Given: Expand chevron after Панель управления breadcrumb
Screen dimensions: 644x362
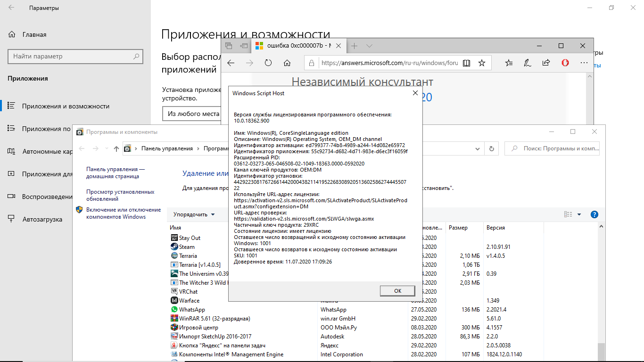Looking at the screenshot, I should tap(198, 148).
